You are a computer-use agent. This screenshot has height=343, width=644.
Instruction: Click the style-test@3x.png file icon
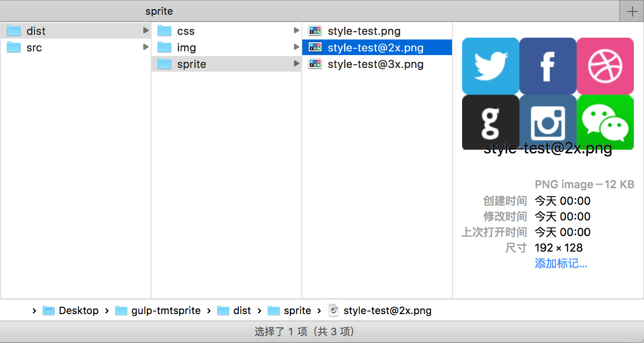coord(315,64)
